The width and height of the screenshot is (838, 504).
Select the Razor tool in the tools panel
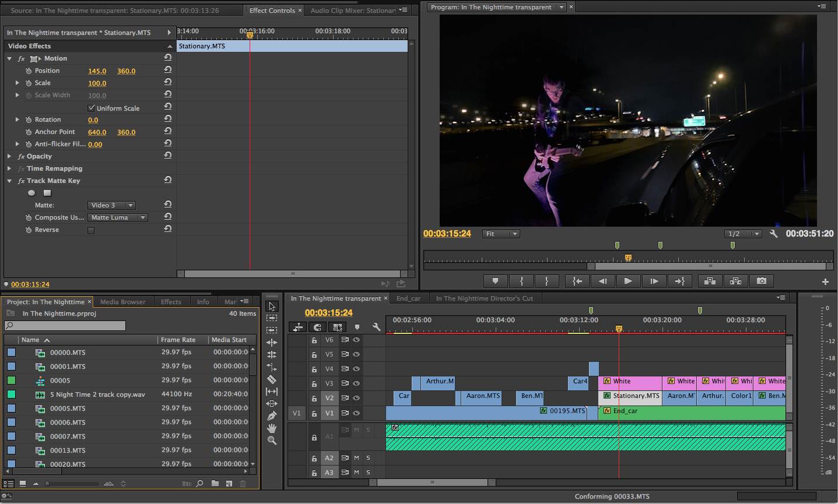pos(272,379)
